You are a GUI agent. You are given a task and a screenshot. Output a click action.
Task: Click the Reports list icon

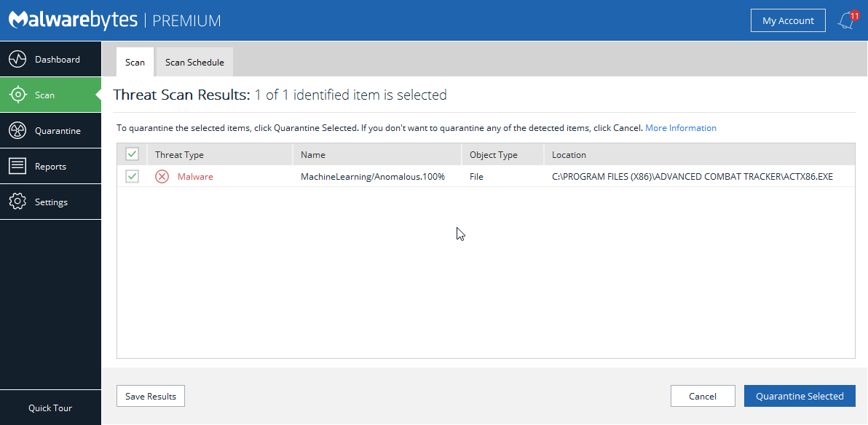tap(17, 166)
